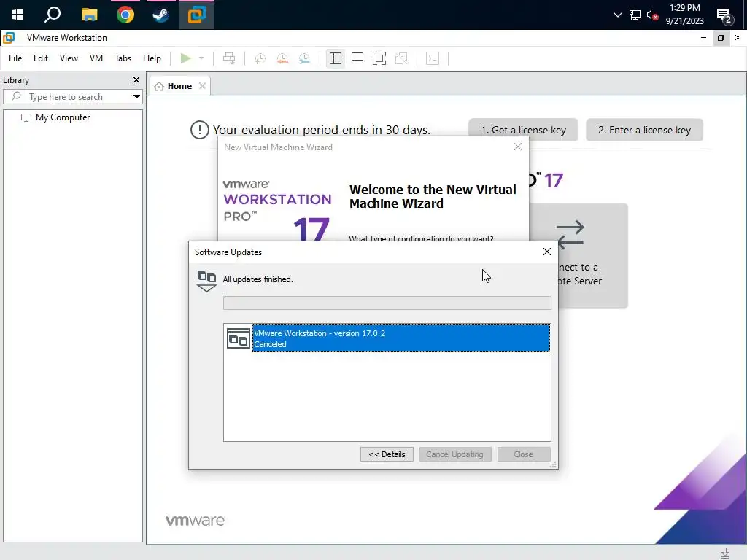Viewport: 747px width, 560px height.
Task: Click the network tray icon
Action: click(635, 15)
